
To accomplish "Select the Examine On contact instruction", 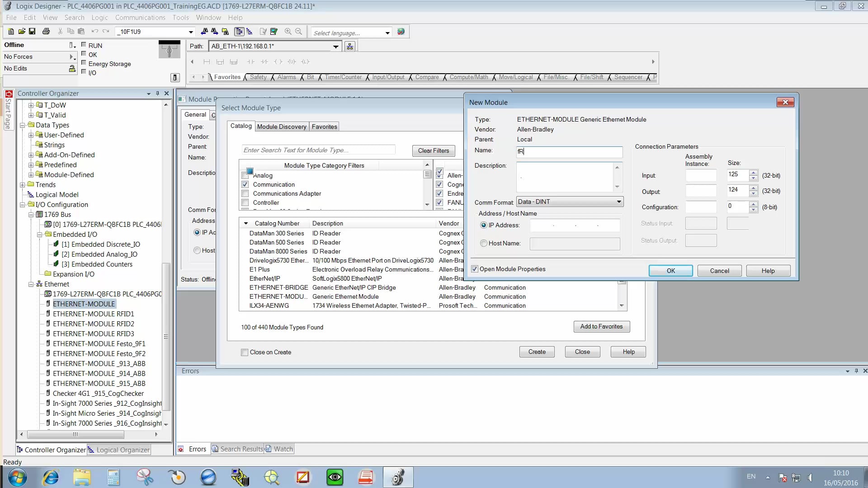I will (251, 62).
